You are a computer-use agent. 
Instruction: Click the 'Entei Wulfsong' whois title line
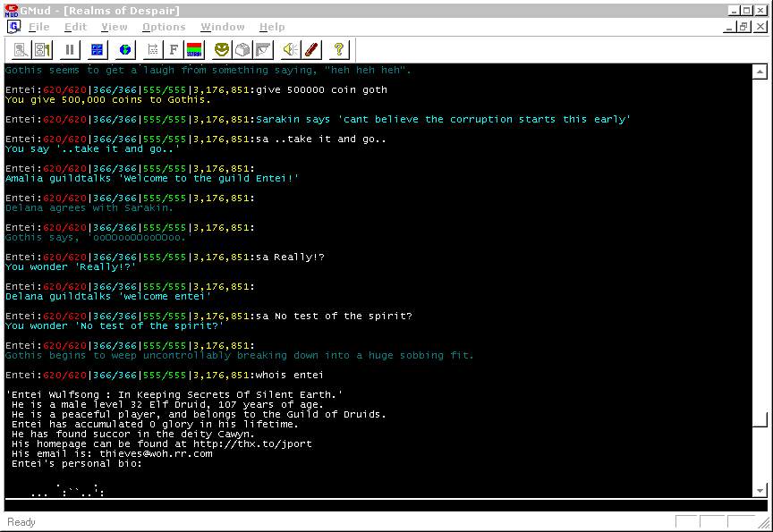click(174, 395)
